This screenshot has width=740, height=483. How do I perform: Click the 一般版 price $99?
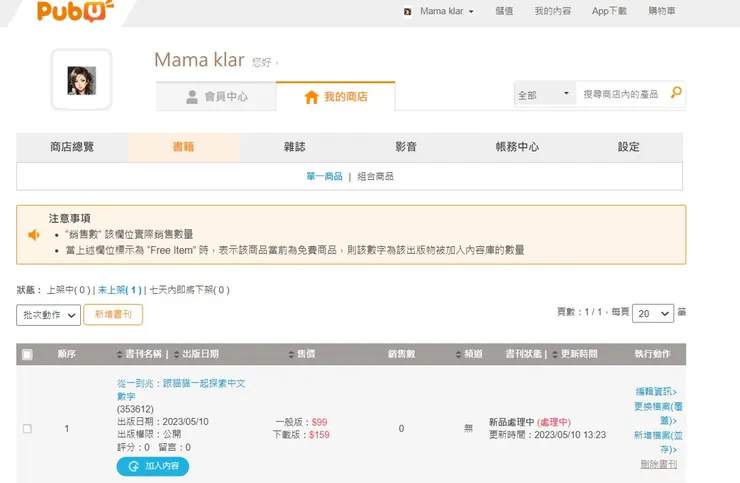[320, 422]
